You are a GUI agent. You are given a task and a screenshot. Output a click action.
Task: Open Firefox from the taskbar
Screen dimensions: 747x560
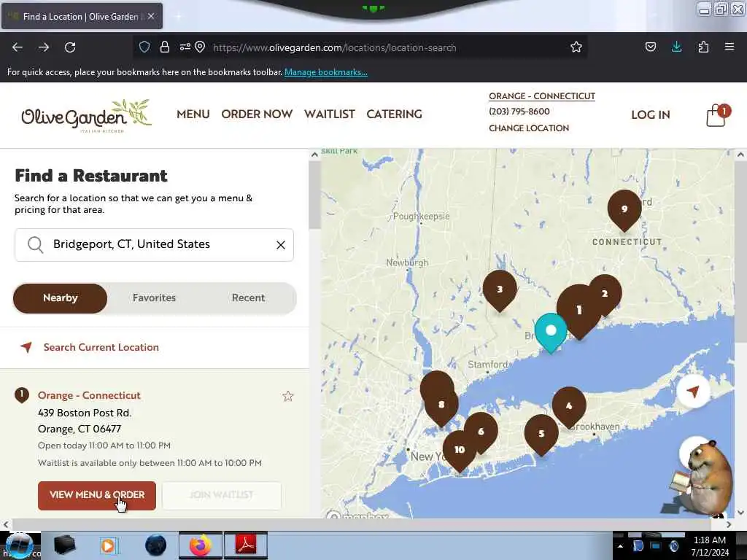click(201, 545)
